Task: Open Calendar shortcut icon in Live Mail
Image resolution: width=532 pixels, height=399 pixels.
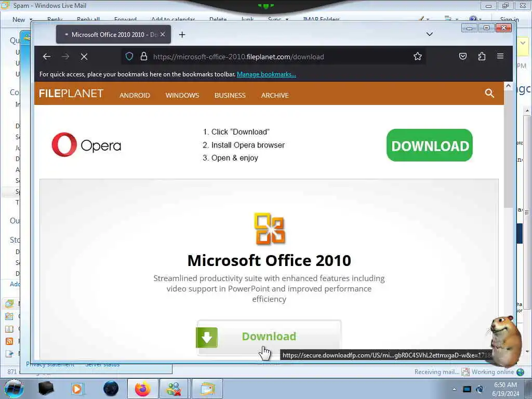Action: click(x=9, y=316)
